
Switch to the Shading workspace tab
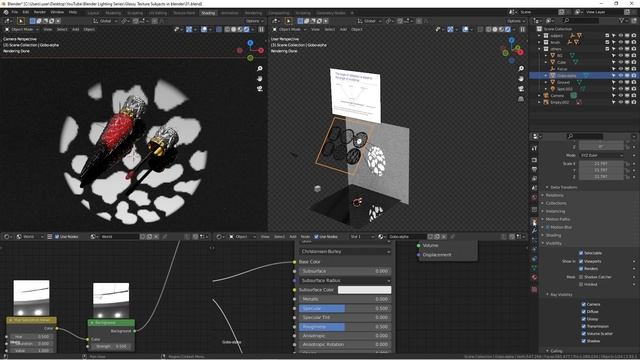click(208, 13)
